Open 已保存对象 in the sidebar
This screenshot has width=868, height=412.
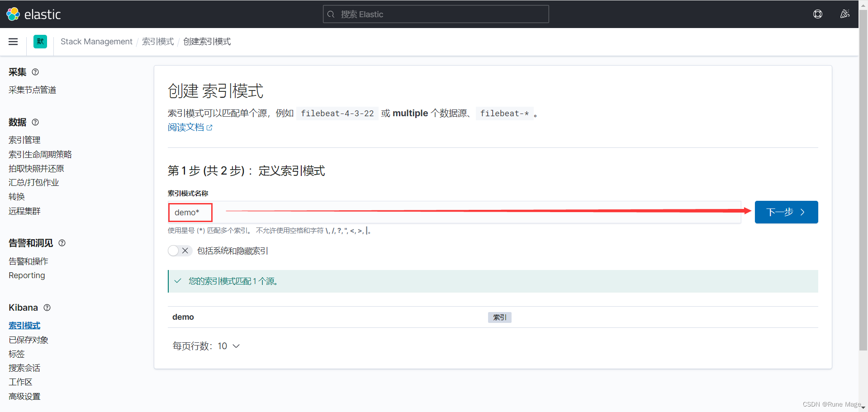click(28, 340)
